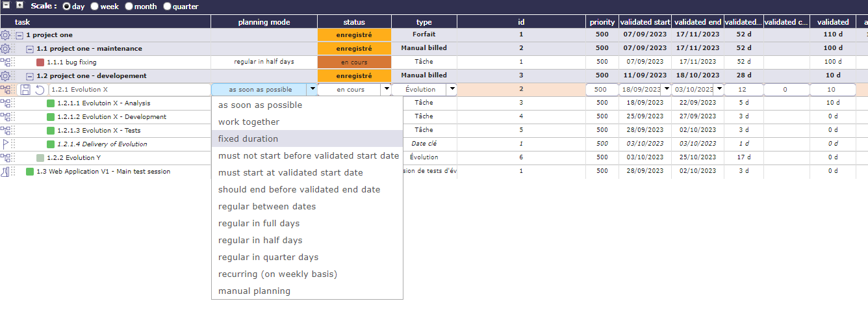868x329 pixels.
Task: Click 'status' column header
Action: [355, 22]
